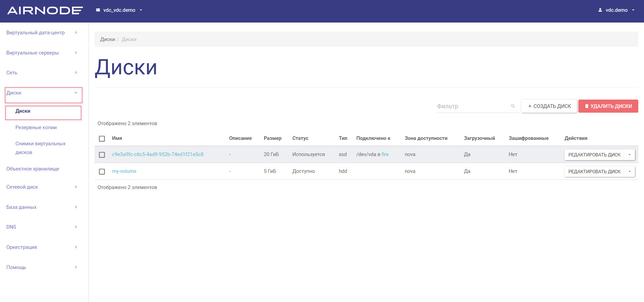This screenshot has height=302, width=644.
Task: Click РЕДАКТИРОВАТЬ ДИСК for my-volume
Action: point(594,172)
